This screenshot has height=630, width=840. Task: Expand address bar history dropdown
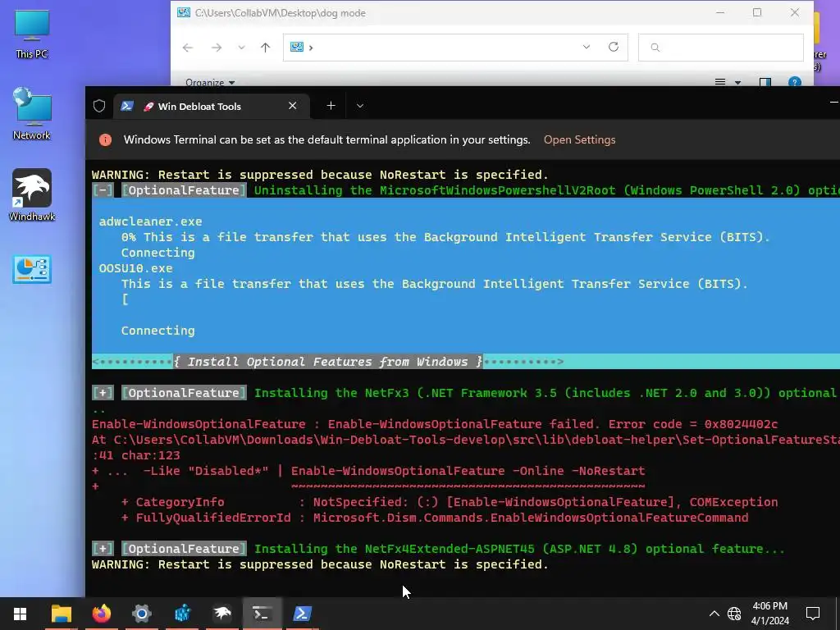[587, 47]
